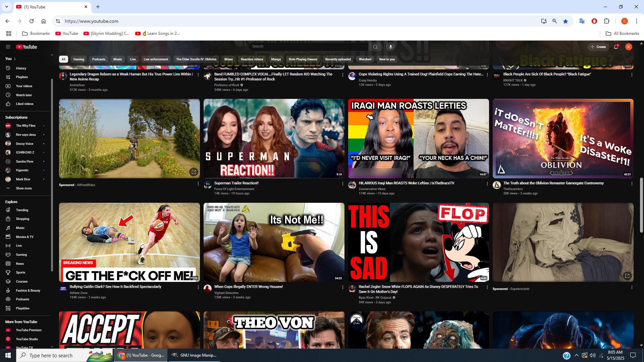Viewport: 644px width, 362px height.
Task: Click the bookmark star in address bar
Action: (566, 21)
